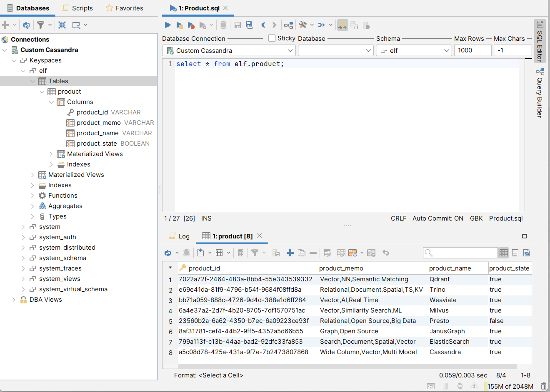Click the false value in product_state
This screenshot has width=550, height=392.
[x=496, y=321]
